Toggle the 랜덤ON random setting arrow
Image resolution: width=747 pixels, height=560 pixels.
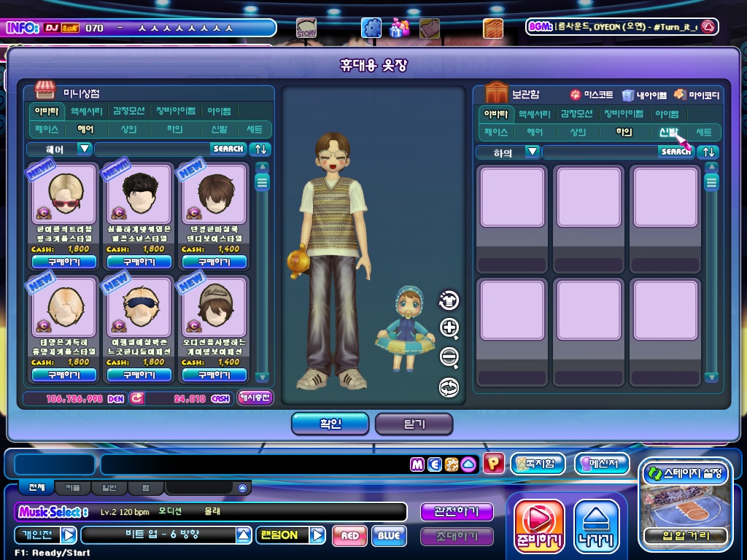[x=317, y=535]
